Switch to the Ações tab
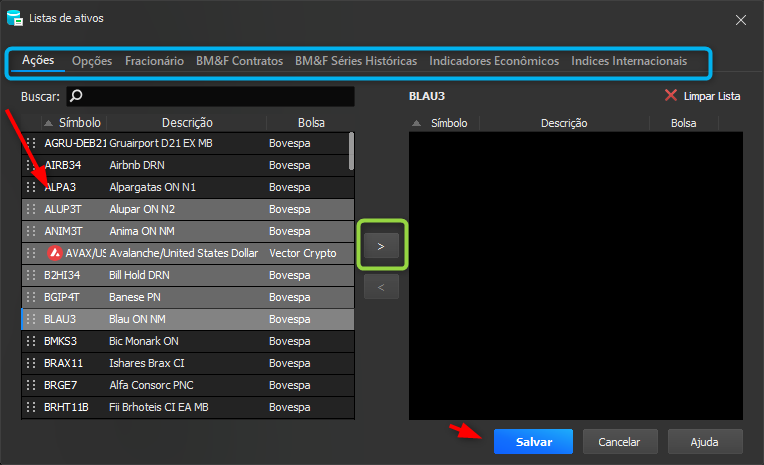 (38, 60)
